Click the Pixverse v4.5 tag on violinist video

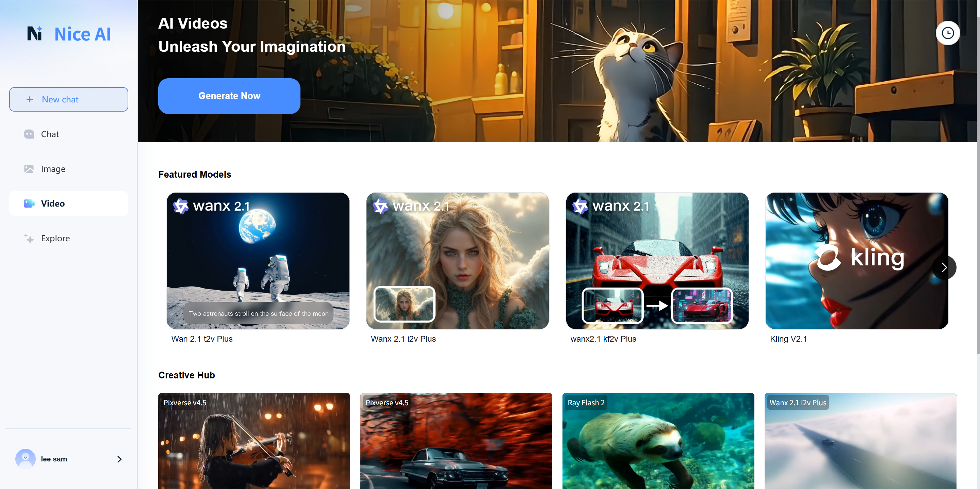(185, 403)
